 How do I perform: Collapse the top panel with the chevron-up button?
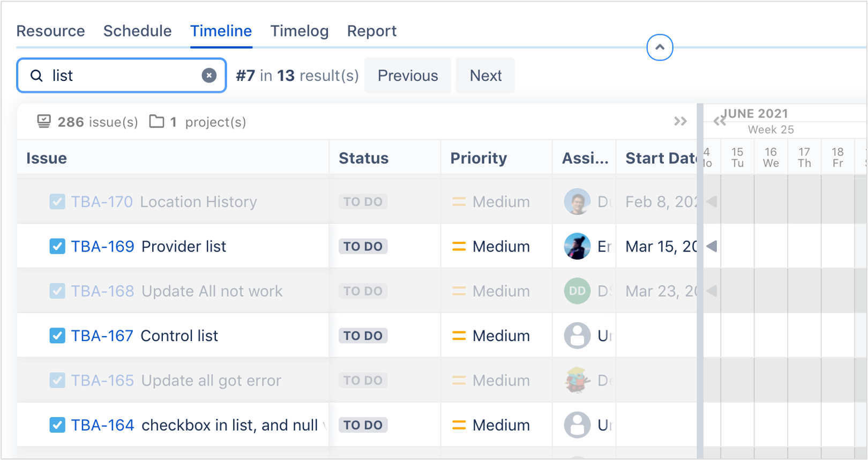click(x=660, y=48)
